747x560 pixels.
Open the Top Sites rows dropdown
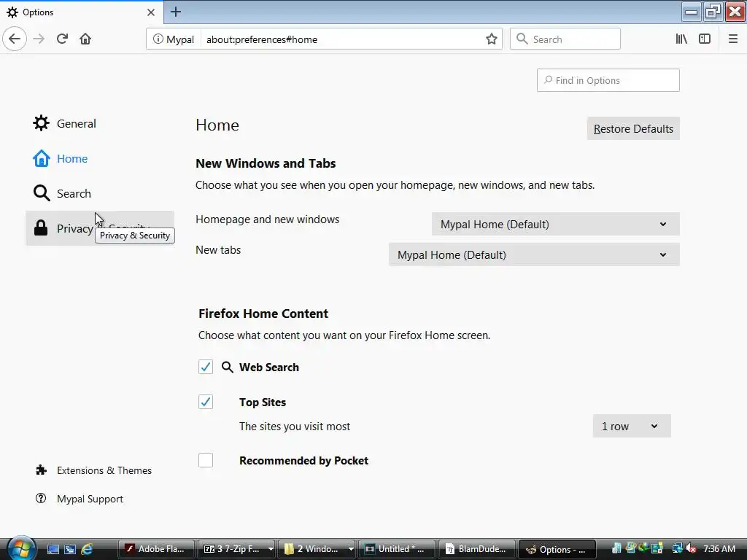[632, 426]
